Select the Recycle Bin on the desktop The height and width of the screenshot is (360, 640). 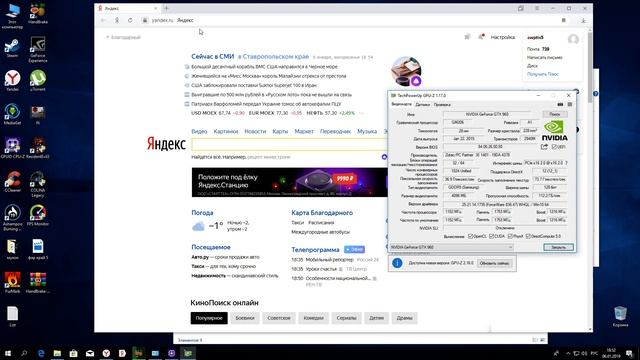pos(620,316)
